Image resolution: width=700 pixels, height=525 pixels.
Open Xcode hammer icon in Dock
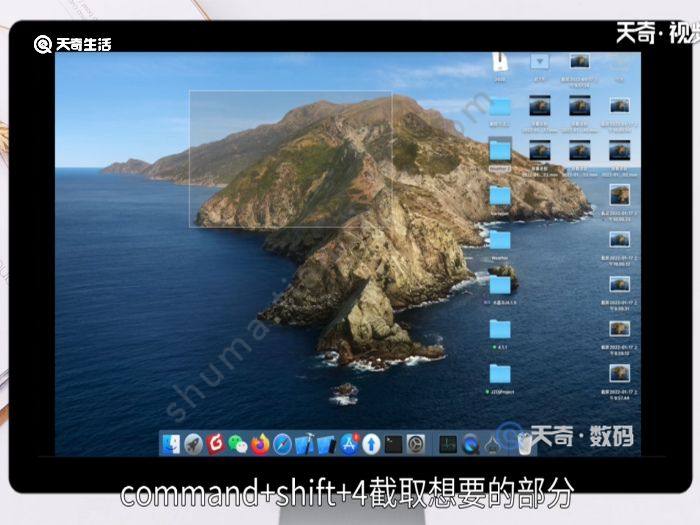click(304, 444)
